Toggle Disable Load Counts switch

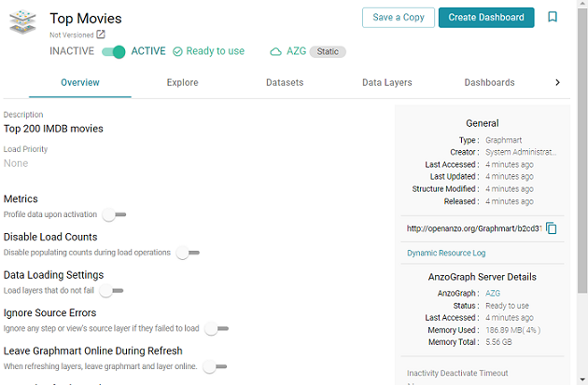pos(188,253)
